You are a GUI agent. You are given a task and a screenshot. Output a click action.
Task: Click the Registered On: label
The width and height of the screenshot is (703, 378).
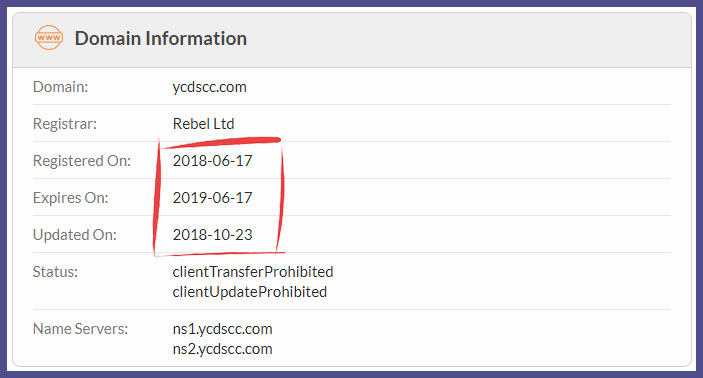82,161
